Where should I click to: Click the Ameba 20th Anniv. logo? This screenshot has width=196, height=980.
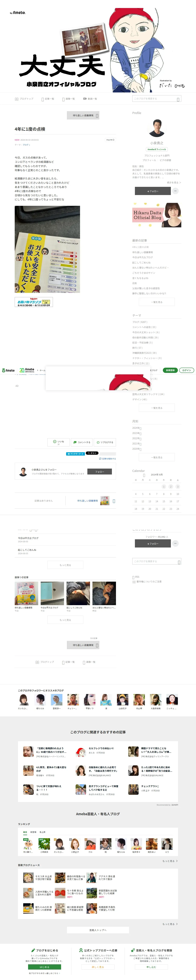pyautogui.click(x=27, y=370)
